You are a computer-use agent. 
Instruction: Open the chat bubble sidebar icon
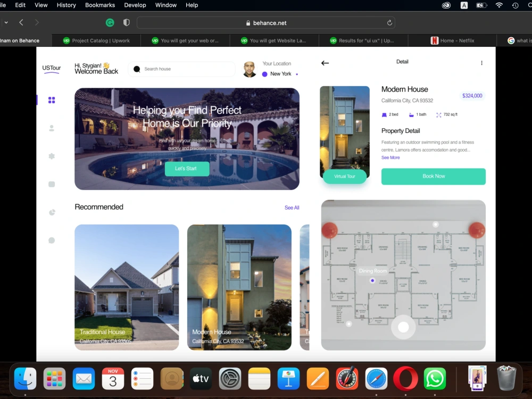coord(52,240)
